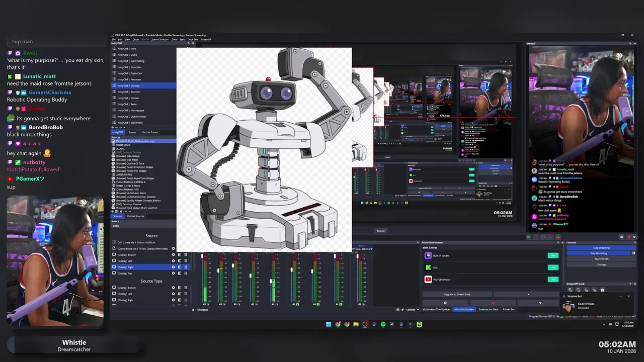
Task: Open the mixer Options dropdown
Action: 413,309
